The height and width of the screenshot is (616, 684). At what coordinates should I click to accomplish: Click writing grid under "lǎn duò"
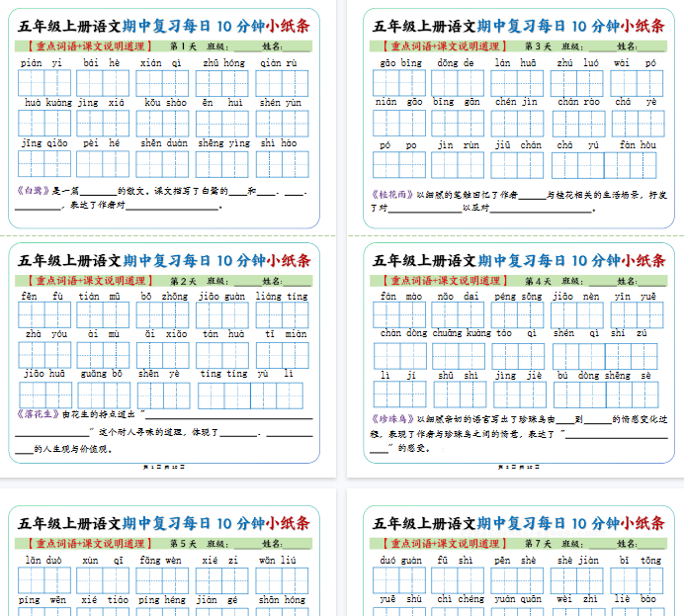coord(43,579)
